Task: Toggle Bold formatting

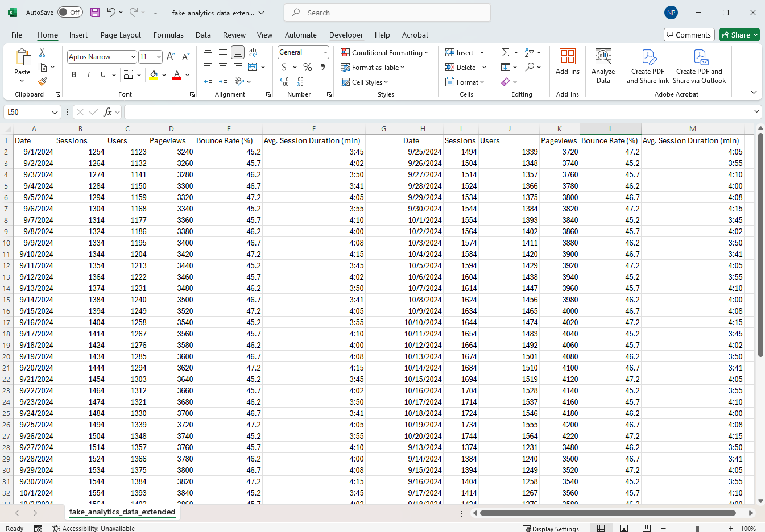Action: pos(74,75)
